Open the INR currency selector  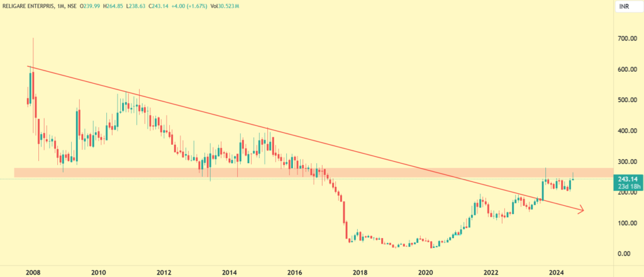[x=628, y=7]
